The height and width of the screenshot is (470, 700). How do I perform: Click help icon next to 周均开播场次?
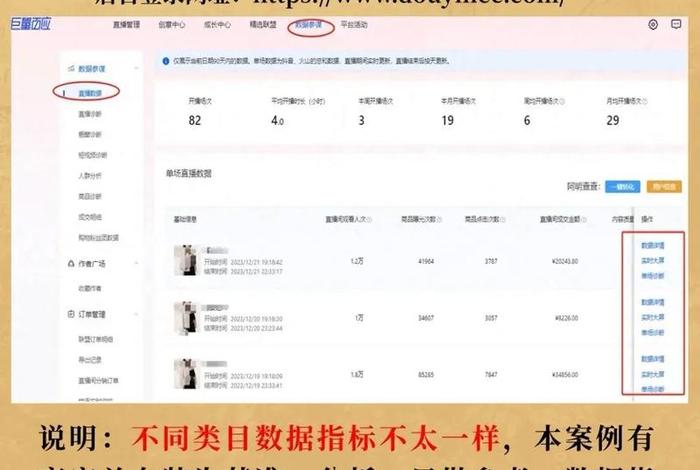tap(562, 101)
